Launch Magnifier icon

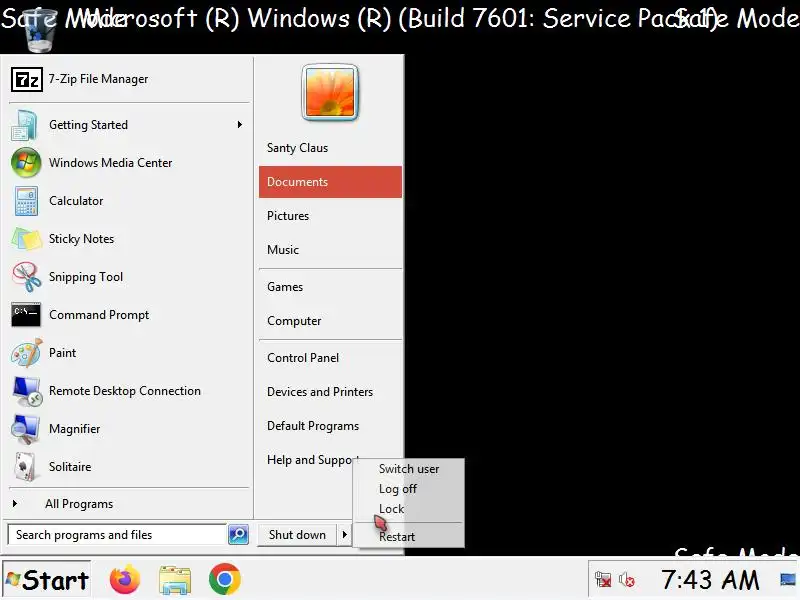point(26,429)
